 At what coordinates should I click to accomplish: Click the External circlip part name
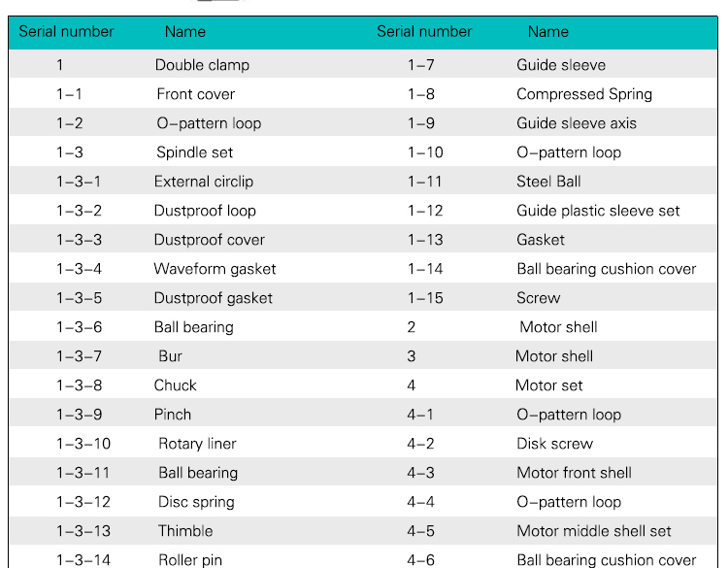[x=203, y=182]
